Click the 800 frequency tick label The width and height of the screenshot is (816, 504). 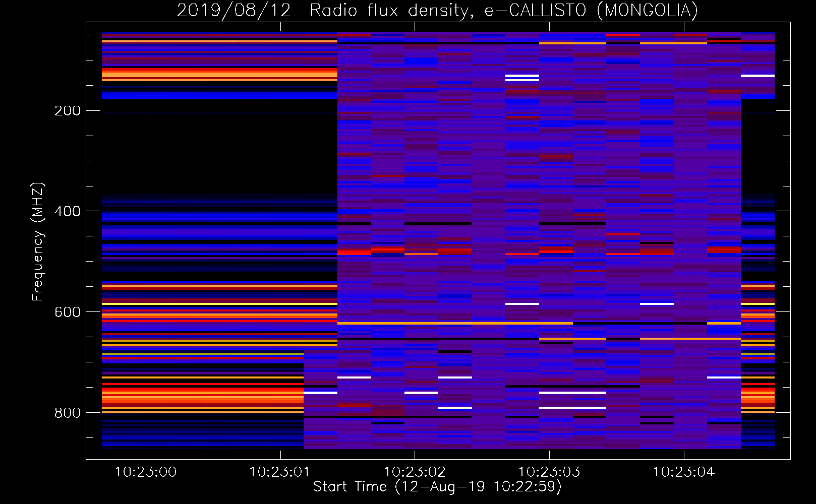point(68,413)
